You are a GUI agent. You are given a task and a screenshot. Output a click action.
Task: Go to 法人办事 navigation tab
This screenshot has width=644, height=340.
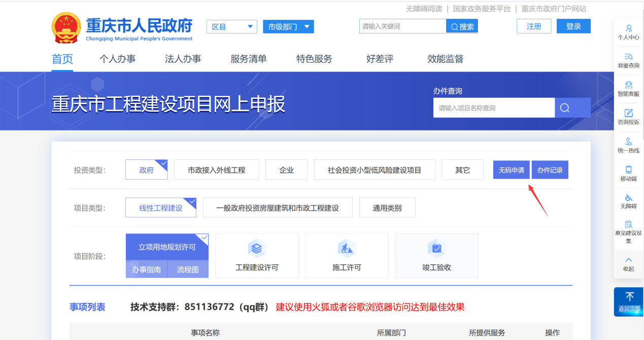click(x=183, y=59)
